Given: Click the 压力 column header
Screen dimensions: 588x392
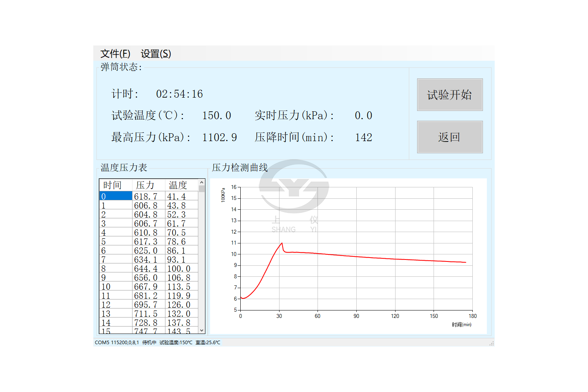Looking at the screenshot, I should [x=145, y=185].
